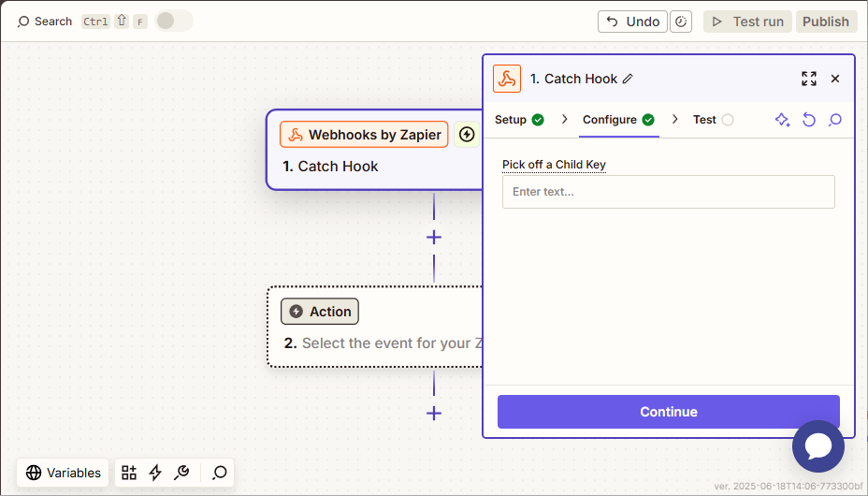Switch to the Configure tab
This screenshot has width=868, height=496.
(x=618, y=120)
